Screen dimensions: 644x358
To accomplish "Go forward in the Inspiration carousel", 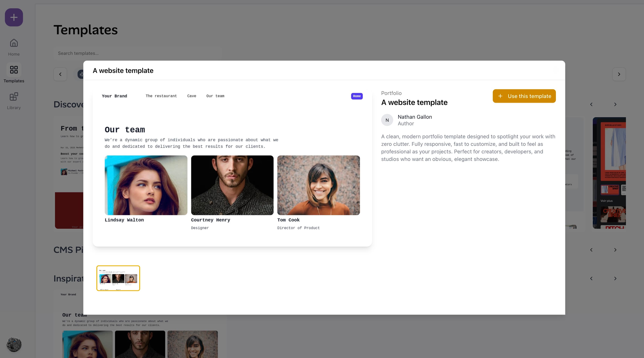I will 615,278.
